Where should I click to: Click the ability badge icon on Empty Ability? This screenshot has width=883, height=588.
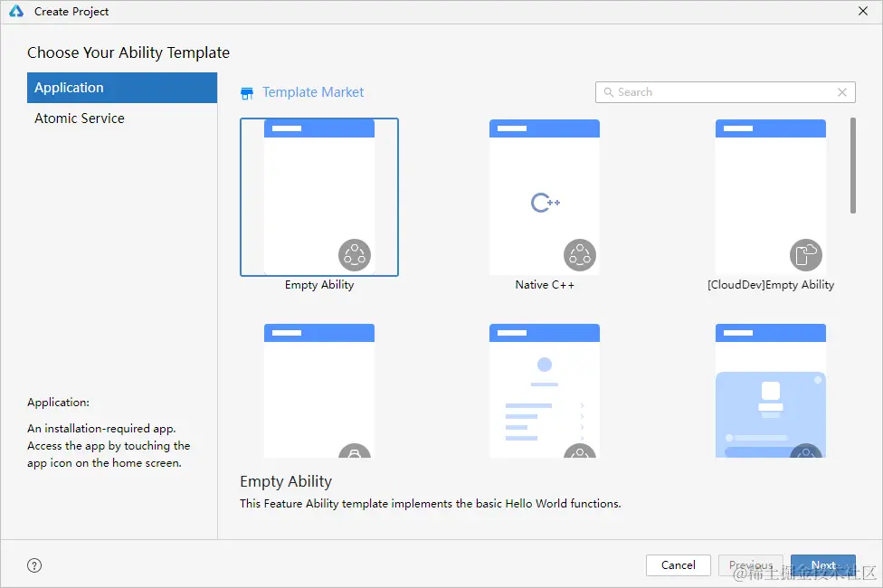pos(355,254)
